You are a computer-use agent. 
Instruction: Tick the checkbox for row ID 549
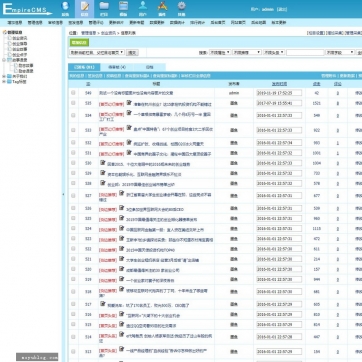(73, 93)
